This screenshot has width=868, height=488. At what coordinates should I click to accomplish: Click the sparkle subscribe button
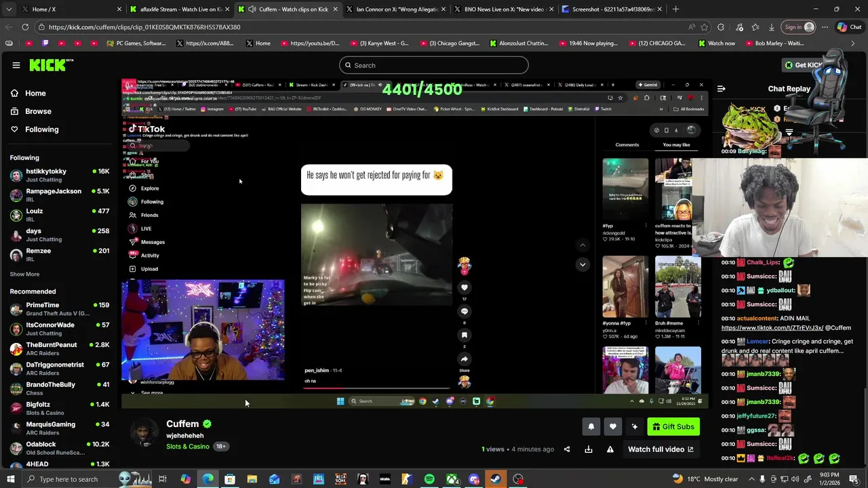point(634,426)
